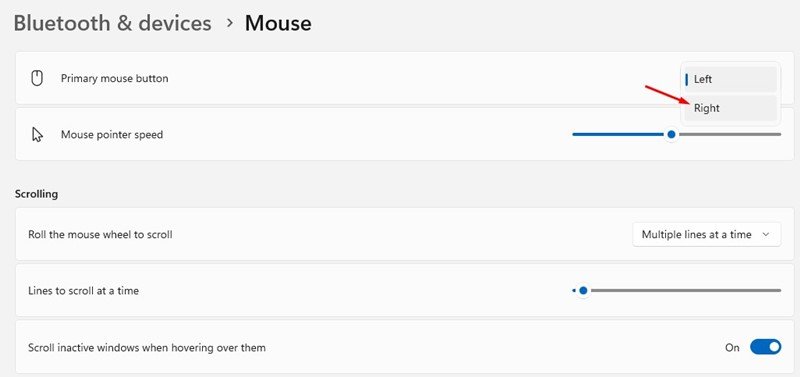
Task: Select Left as primary mouse button
Action: [x=730, y=80]
